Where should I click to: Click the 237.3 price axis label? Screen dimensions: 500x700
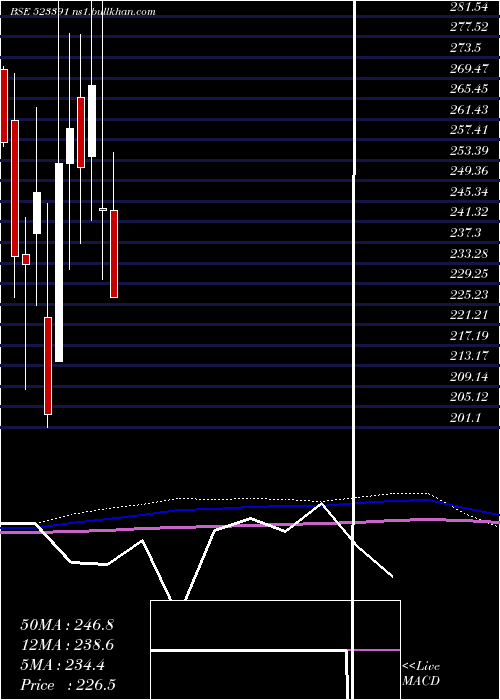pyautogui.click(x=465, y=232)
